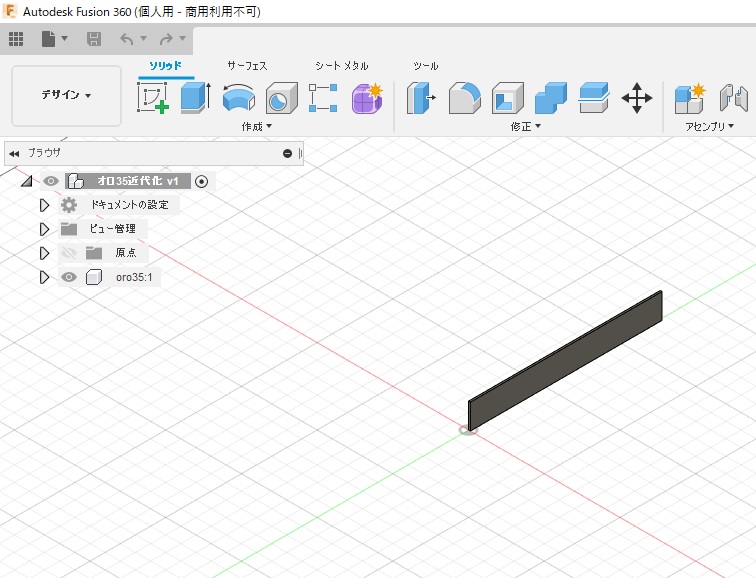The width and height of the screenshot is (756, 578).
Task: Save the design with floppy icon
Action: tap(94, 39)
